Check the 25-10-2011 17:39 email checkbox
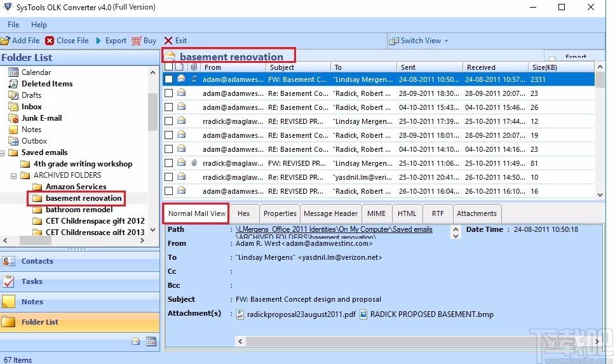The width and height of the screenshot is (615, 364). point(168,121)
